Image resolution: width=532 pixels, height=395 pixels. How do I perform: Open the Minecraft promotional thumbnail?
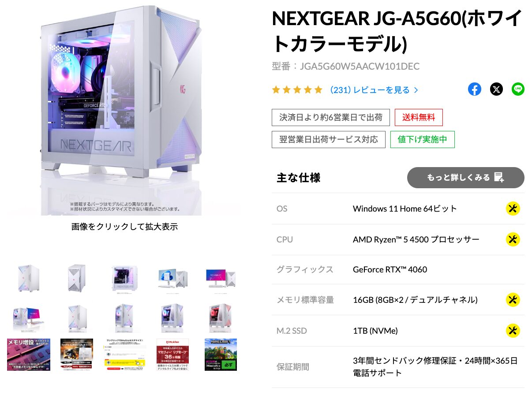click(x=221, y=354)
